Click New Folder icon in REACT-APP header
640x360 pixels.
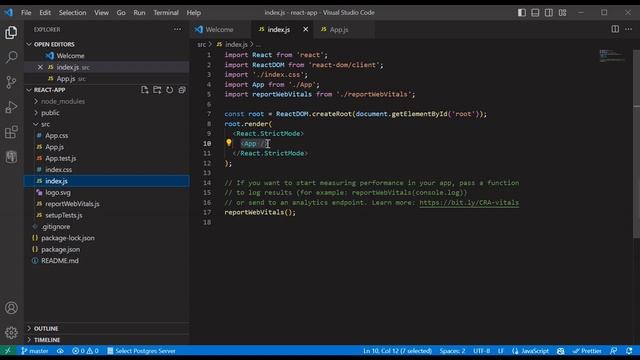157,90
